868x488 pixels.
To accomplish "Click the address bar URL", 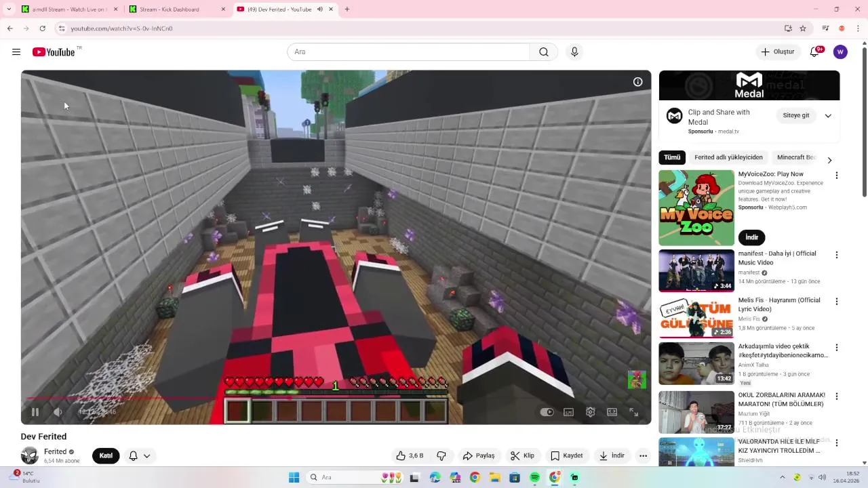I will point(122,28).
